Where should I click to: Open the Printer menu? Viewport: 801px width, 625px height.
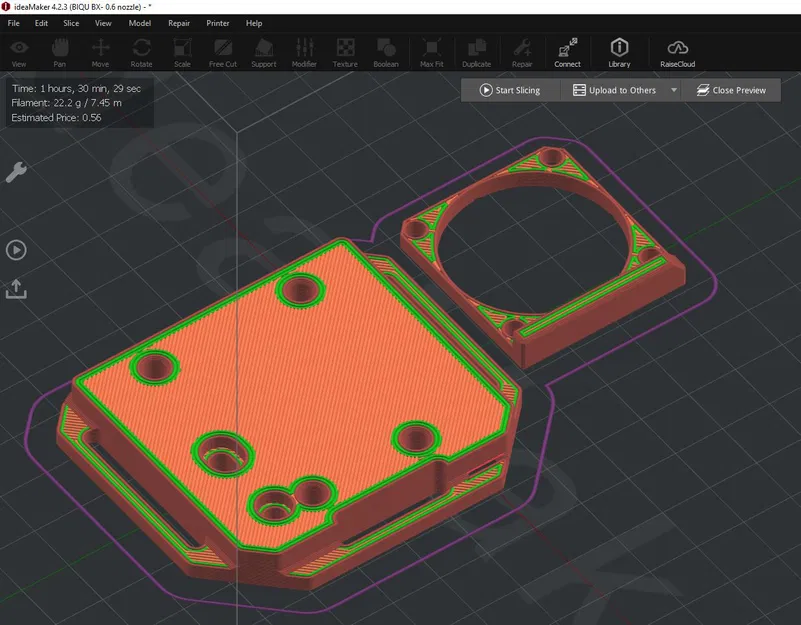pos(218,23)
